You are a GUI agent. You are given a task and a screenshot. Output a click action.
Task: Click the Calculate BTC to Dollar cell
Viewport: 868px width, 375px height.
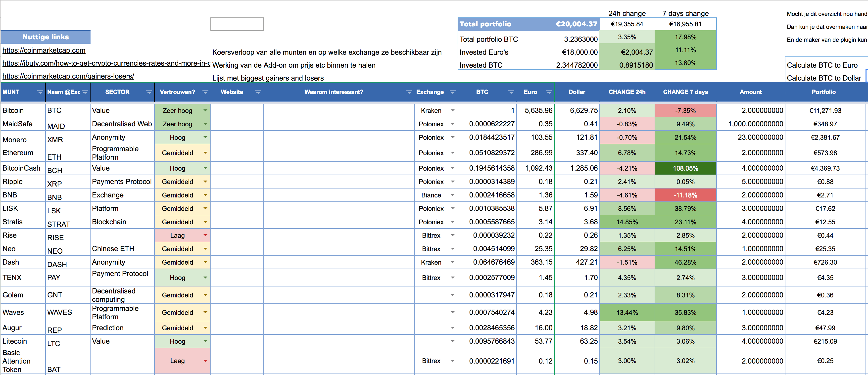pos(824,78)
